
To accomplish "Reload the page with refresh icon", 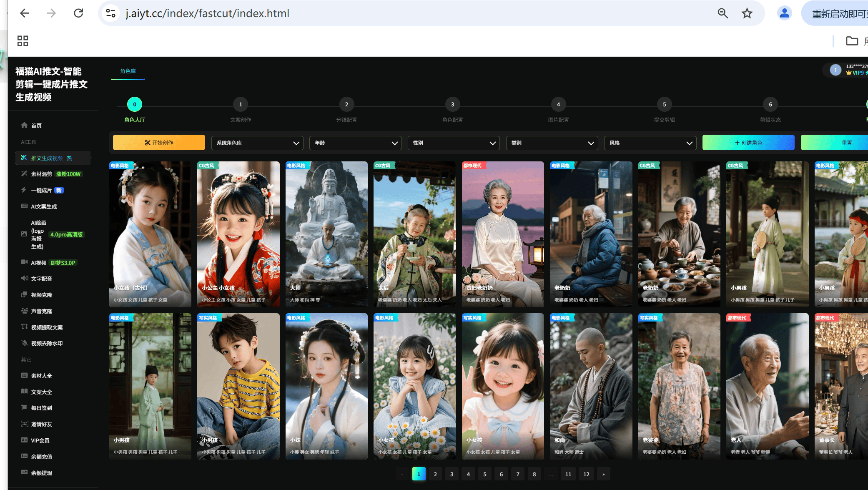I will click(x=78, y=13).
